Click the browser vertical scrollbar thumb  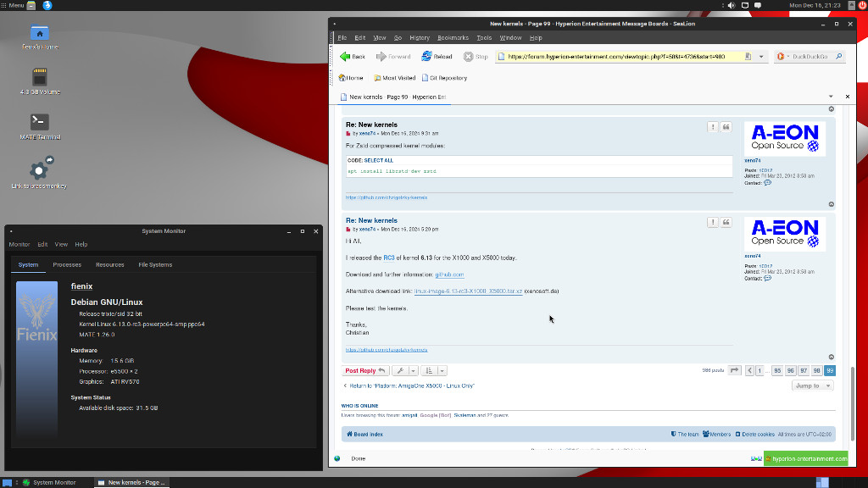[853, 404]
